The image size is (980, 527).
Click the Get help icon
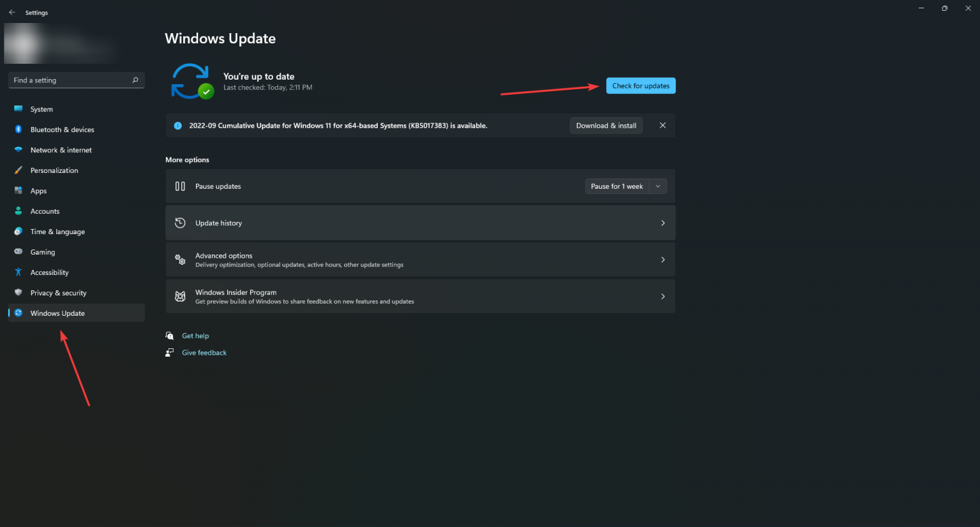click(x=170, y=336)
